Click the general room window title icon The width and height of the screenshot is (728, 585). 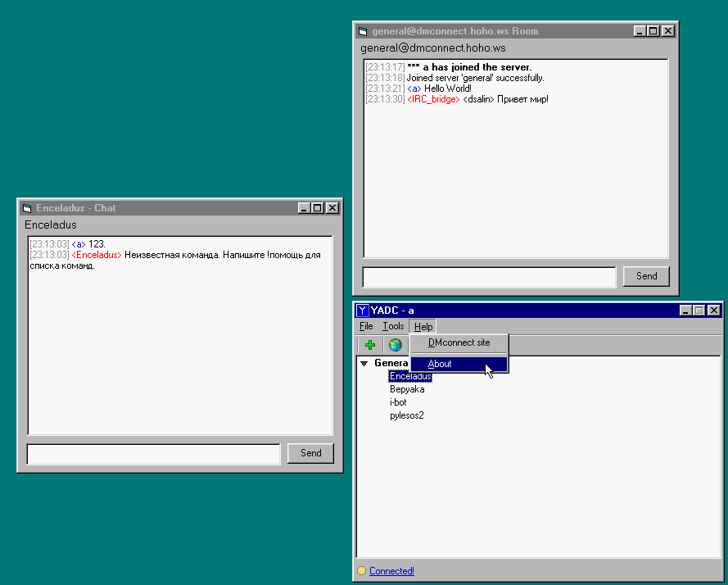(x=362, y=31)
